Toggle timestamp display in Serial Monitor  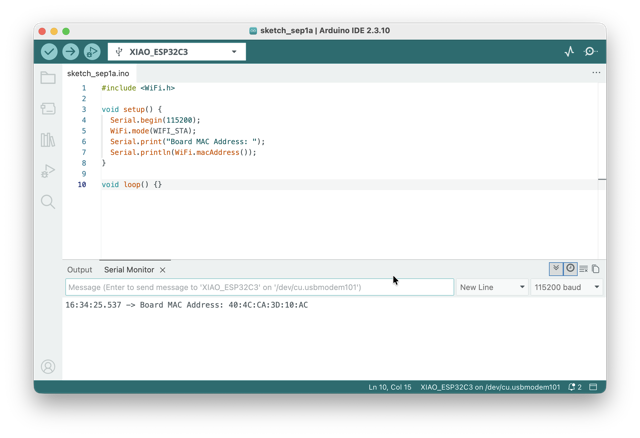(x=570, y=269)
